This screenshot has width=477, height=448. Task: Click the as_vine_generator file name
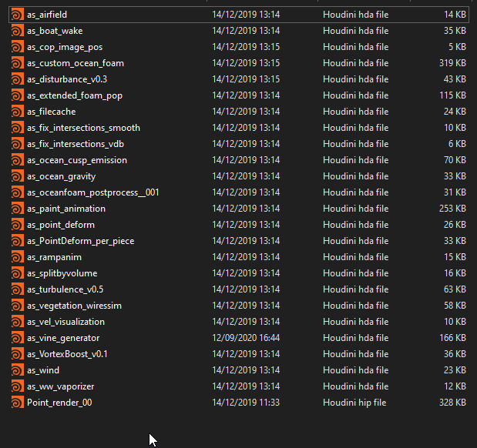tap(63, 338)
